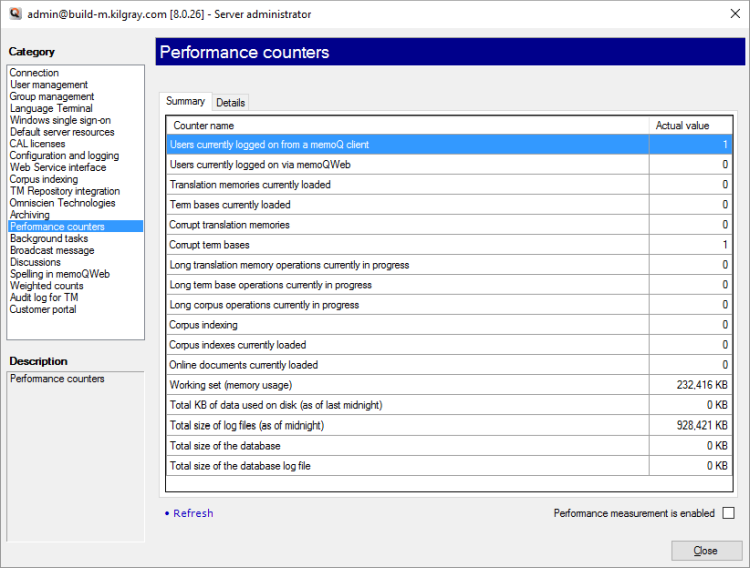The height and width of the screenshot is (568, 750).
Task: Open the CAL licenses category
Action: (37, 144)
